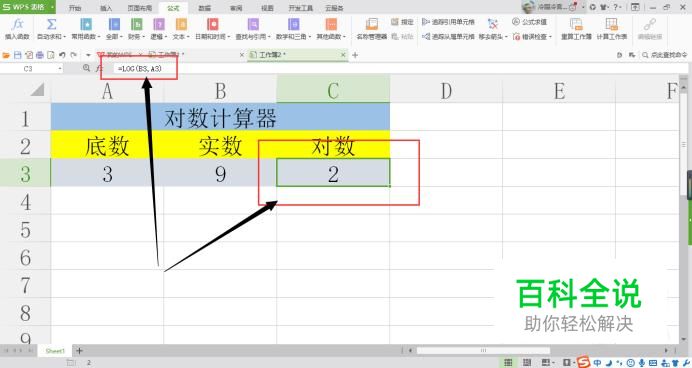
Task: Select the Sheet1 worksheet tab
Action: coord(55,351)
